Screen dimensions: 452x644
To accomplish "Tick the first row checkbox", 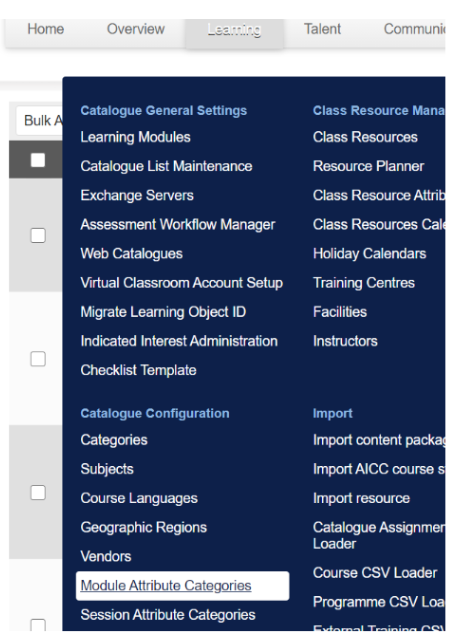I will [38, 235].
